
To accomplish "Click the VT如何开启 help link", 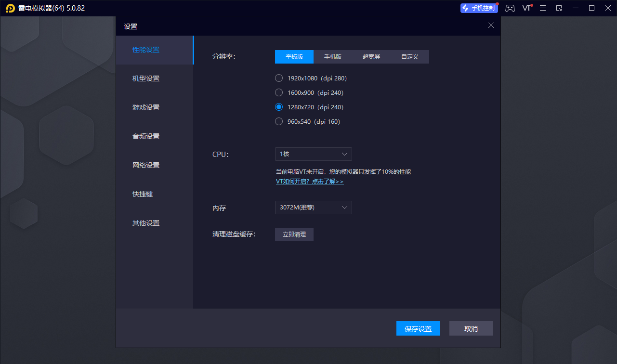I will pyautogui.click(x=310, y=182).
